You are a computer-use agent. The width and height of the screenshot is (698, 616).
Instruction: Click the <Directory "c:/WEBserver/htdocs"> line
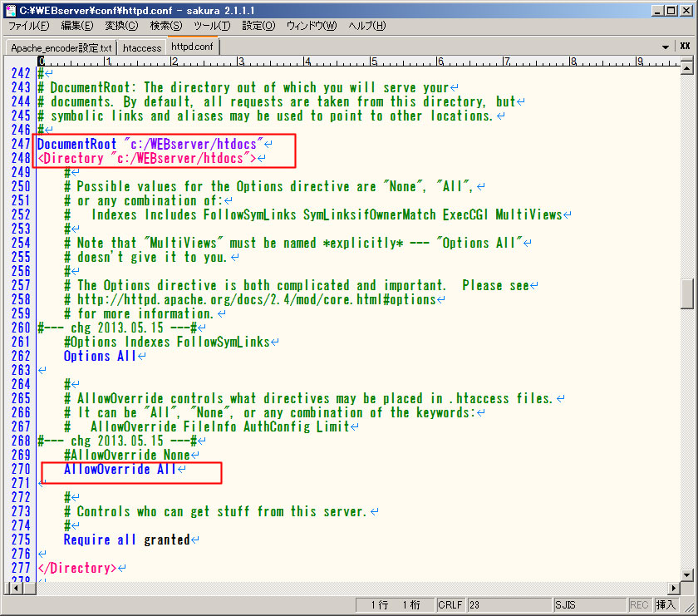pyautogui.click(x=147, y=158)
